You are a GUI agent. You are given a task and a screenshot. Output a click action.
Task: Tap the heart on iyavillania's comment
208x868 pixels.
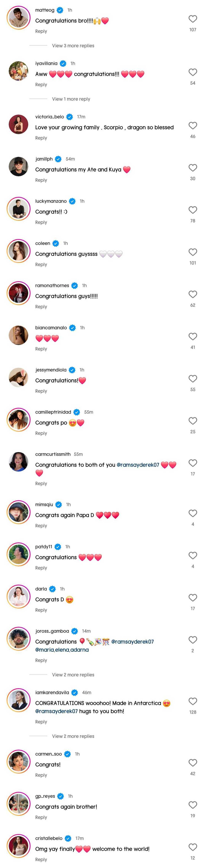(x=192, y=72)
